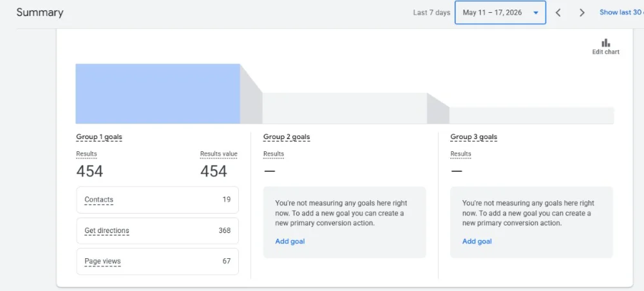Click the Results value label
This screenshot has height=291, width=644.
pos(218,155)
